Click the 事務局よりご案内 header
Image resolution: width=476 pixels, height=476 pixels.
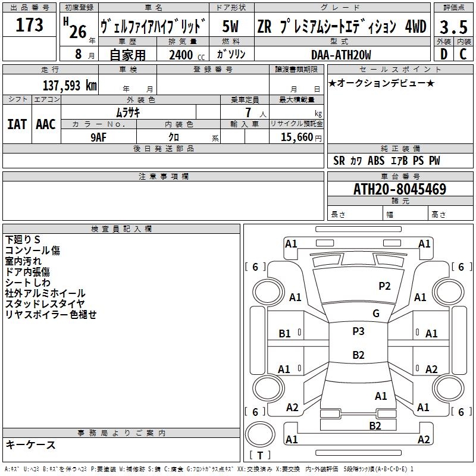tap(121, 433)
